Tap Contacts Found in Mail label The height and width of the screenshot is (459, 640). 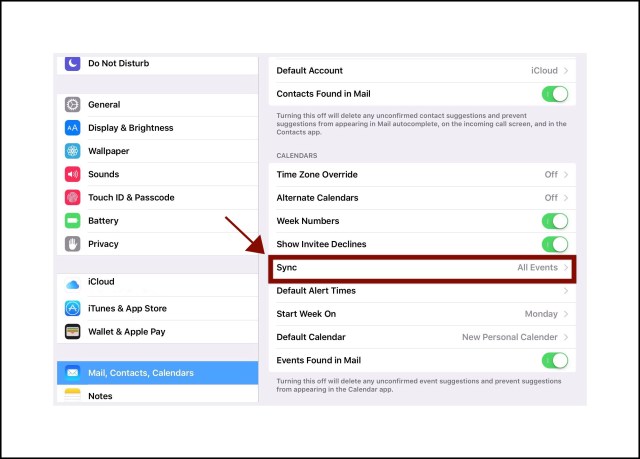point(323,94)
